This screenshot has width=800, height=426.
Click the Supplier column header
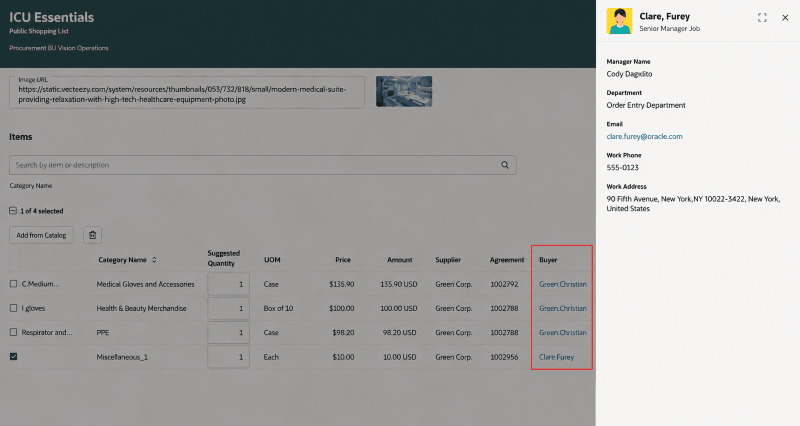(x=448, y=260)
